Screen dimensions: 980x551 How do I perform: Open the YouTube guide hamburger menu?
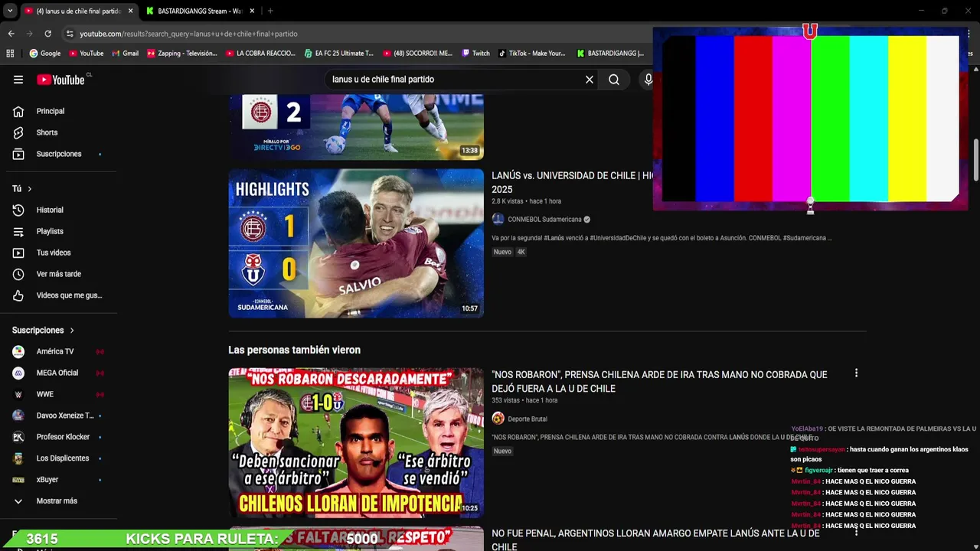(x=18, y=80)
